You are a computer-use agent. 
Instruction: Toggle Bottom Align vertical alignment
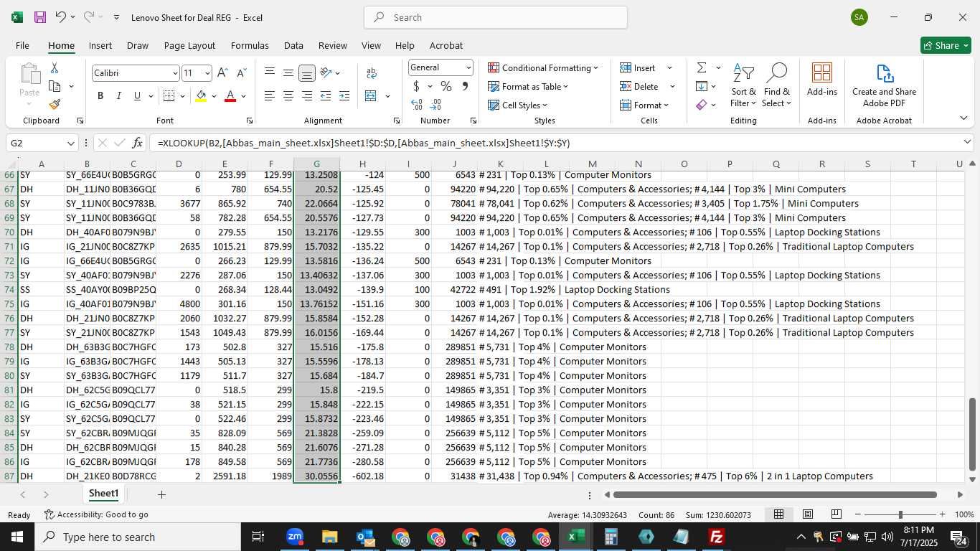pyautogui.click(x=307, y=72)
